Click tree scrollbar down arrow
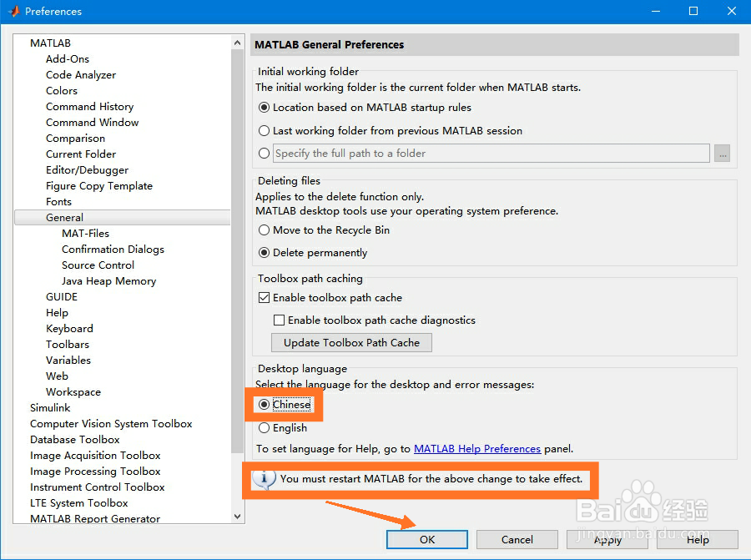 click(x=238, y=517)
